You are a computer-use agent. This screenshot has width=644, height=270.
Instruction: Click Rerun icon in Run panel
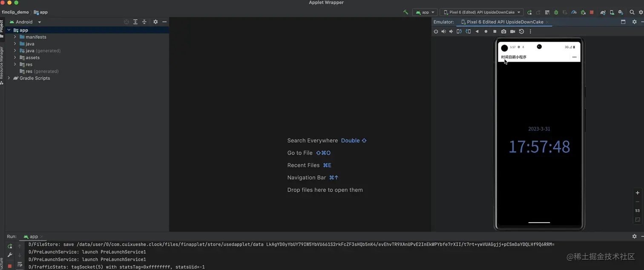coord(10,246)
